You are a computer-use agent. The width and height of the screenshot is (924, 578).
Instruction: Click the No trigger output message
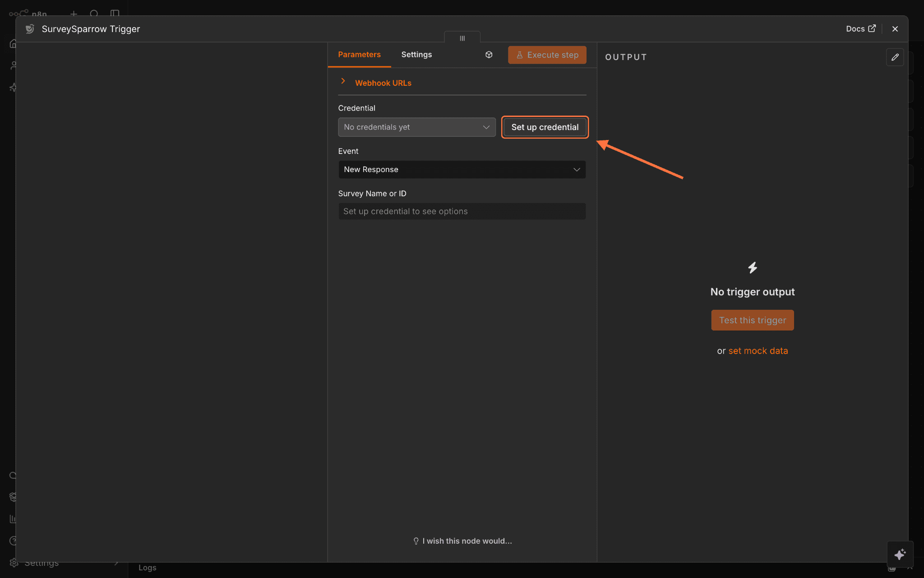(x=752, y=292)
